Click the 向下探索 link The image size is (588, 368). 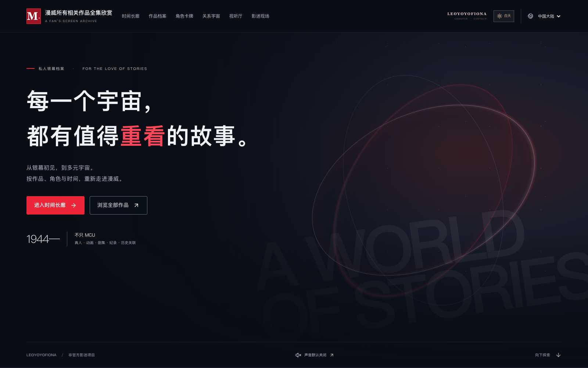(x=548, y=355)
